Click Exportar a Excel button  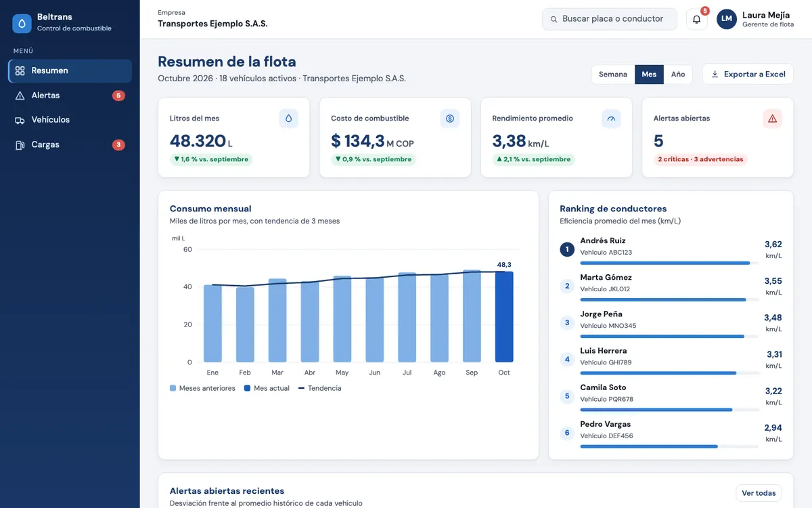(x=748, y=75)
